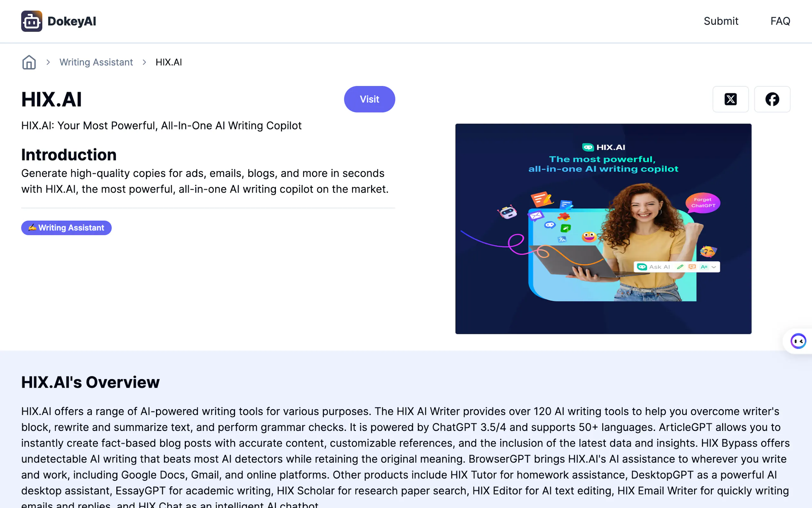Open the floating chatbot widget icon
This screenshot has width=812, height=508.
(798, 341)
